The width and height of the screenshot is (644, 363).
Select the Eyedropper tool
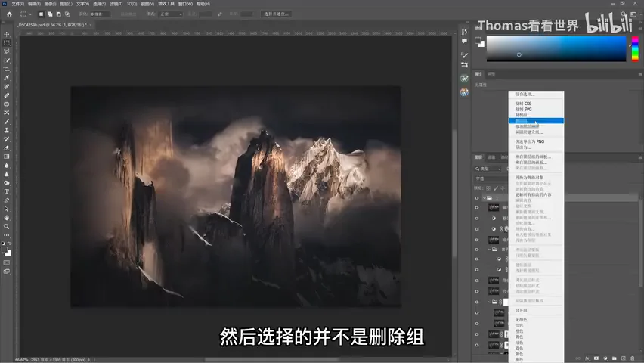point(7,78)
